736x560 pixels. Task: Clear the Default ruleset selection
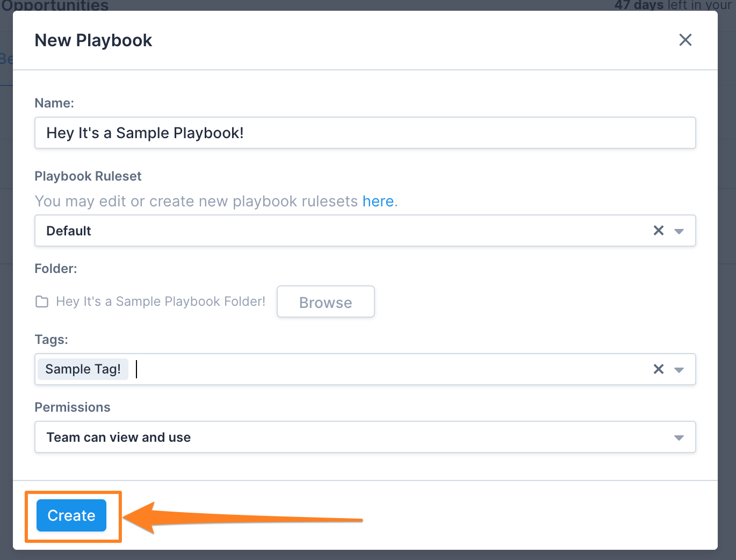(659, 231)
